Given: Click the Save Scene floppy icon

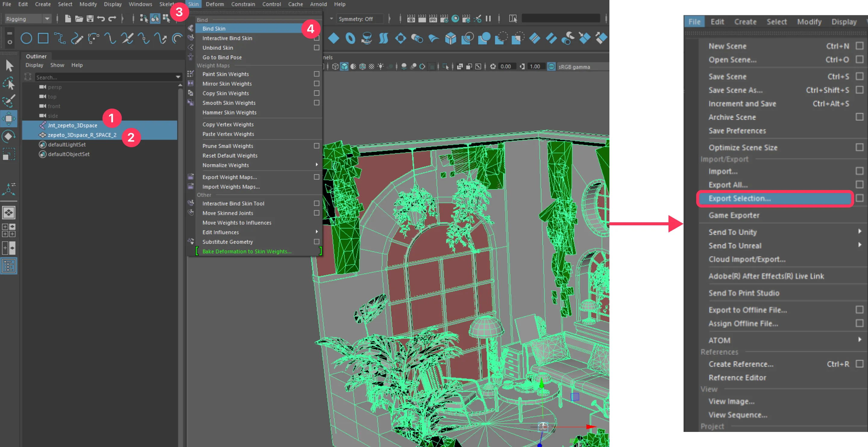Looking at the screenshot, I should [90, 18].
